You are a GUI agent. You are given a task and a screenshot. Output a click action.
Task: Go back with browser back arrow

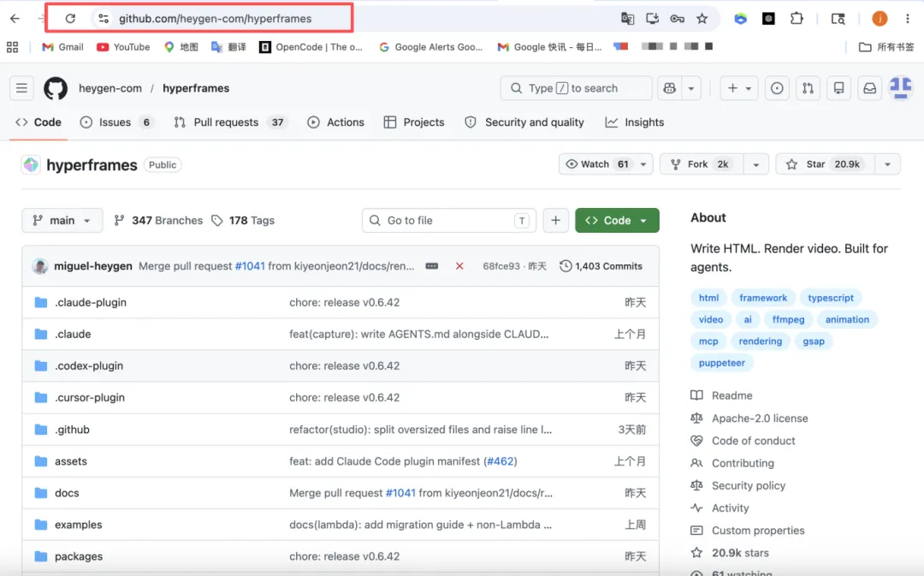pyautogui.click(x=15, y=18)
